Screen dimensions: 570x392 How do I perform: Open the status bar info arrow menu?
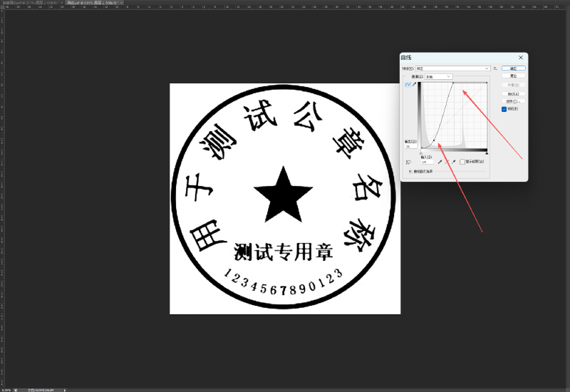coord(65,390)
